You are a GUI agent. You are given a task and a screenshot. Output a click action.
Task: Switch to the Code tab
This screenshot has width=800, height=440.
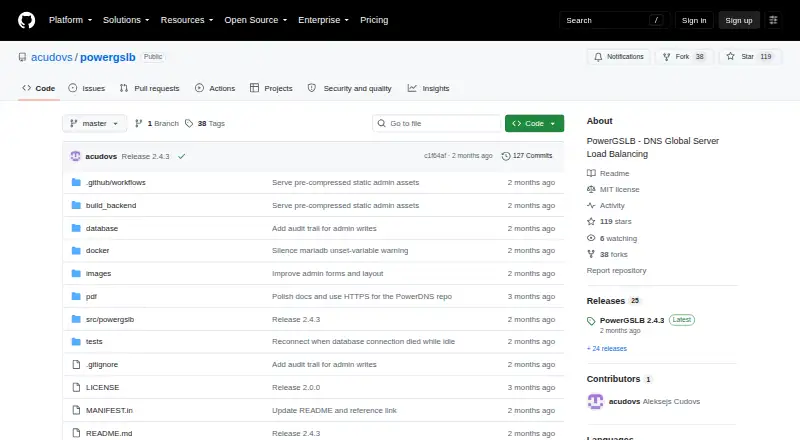39,88
